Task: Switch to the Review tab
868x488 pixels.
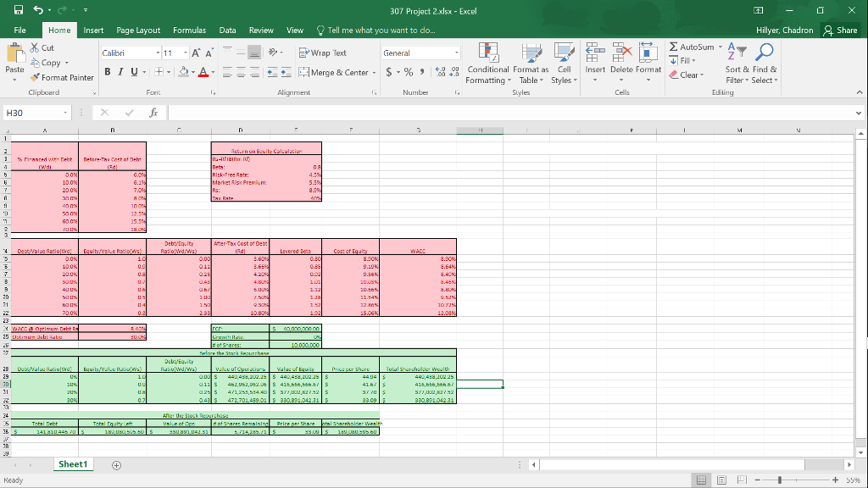Action: 261,30
